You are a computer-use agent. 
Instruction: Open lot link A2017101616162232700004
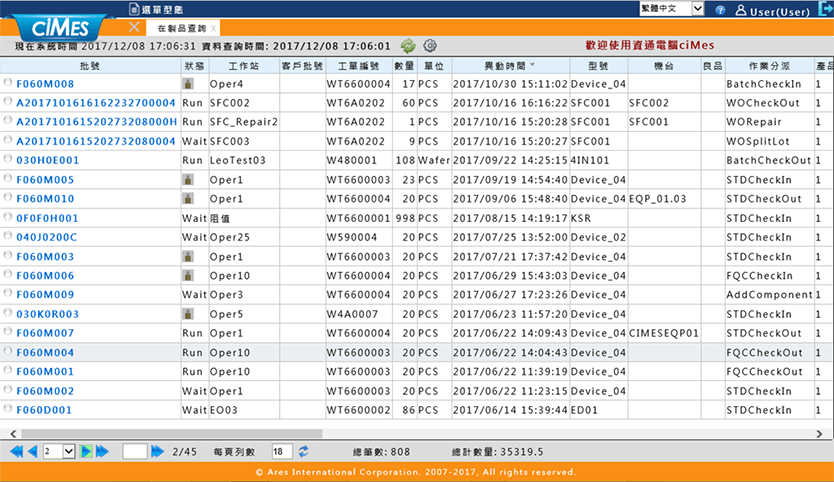pos(96,103)
